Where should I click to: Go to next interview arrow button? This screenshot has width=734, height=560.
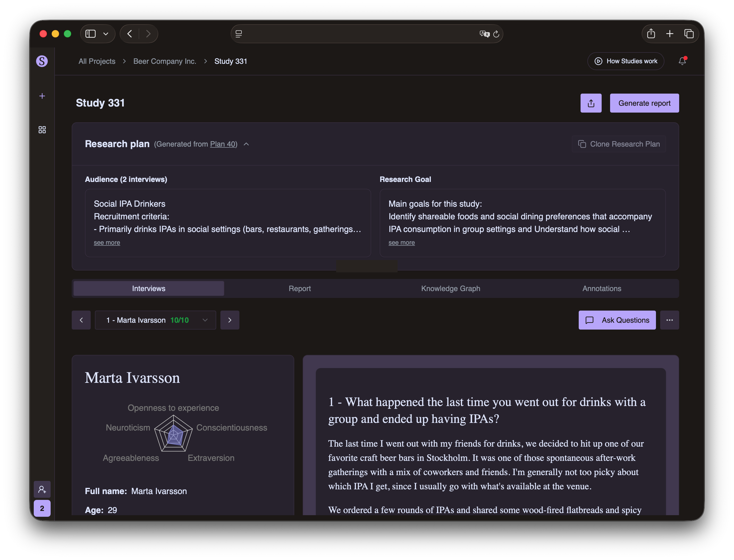pyautogui.click(x=230, y=320)
